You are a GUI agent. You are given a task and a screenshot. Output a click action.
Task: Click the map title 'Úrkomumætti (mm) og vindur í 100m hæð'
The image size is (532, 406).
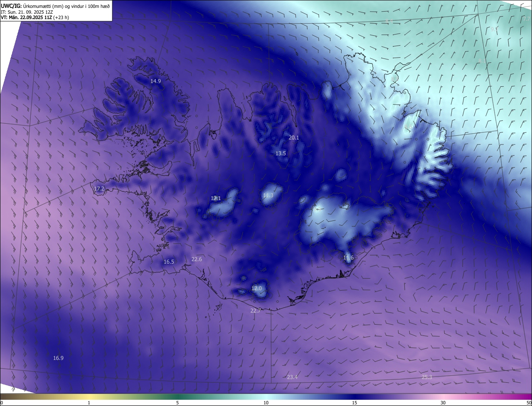(x=67, y=6)
